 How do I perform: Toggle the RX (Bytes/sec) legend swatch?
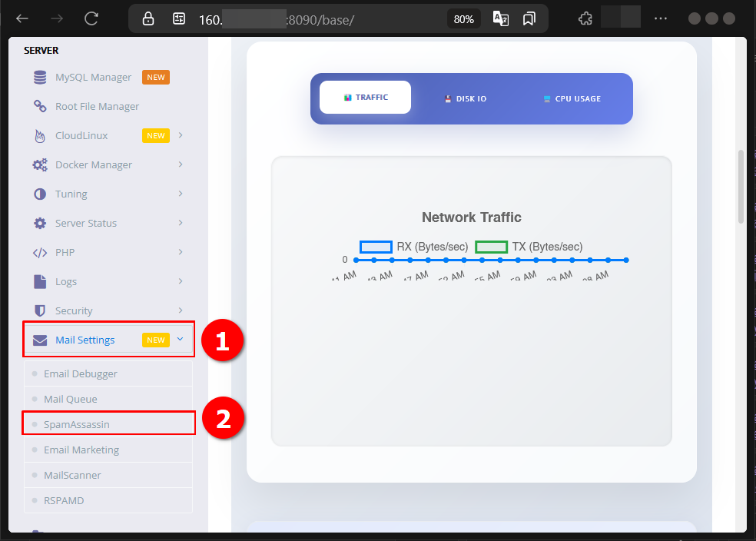pyautogui.click(x=376, y=247)
